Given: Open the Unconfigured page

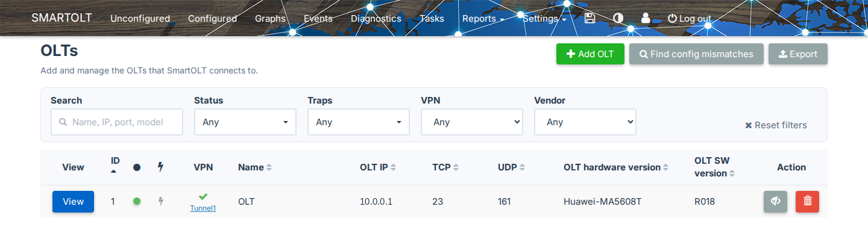Looking at the screenshot, I should click(140, 19).
